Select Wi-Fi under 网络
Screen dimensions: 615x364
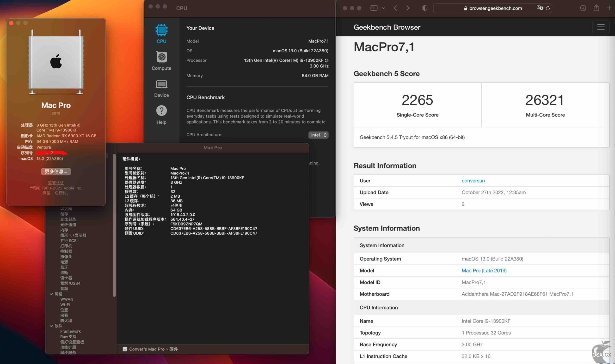[65, 304]
